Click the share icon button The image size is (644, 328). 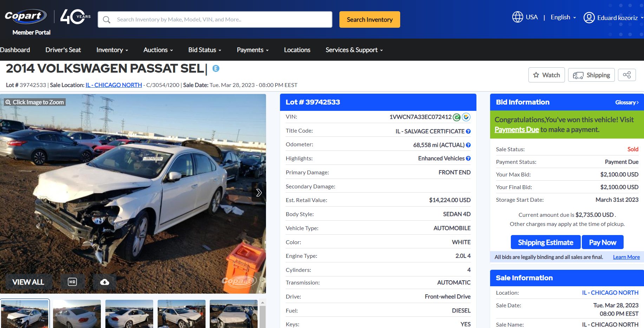pyautogui.click(x=627, y=75)
